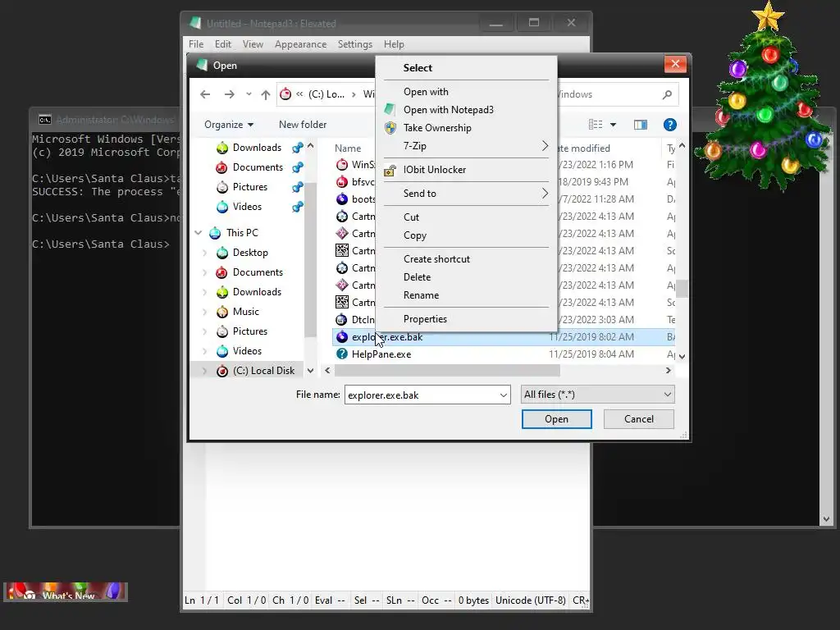Click the file list horizontal scrollbar thumb
This screenshot has height=630, width=840.
[x=447, y=371]
